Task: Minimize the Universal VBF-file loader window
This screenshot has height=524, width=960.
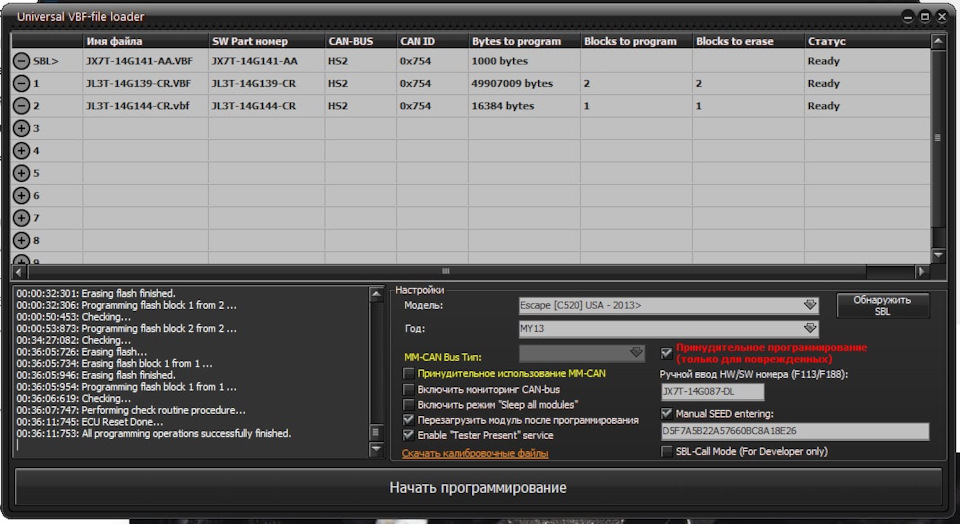Action: pos(909,17)
